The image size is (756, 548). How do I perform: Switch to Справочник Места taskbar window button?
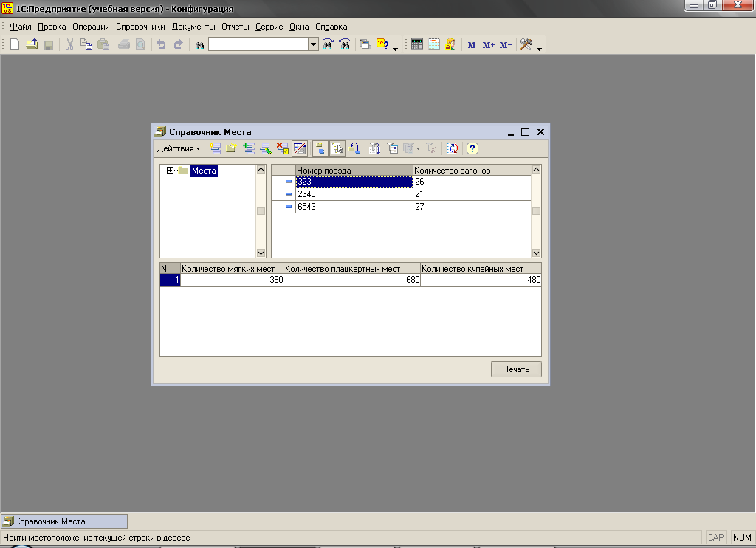(x=64, y=521)
